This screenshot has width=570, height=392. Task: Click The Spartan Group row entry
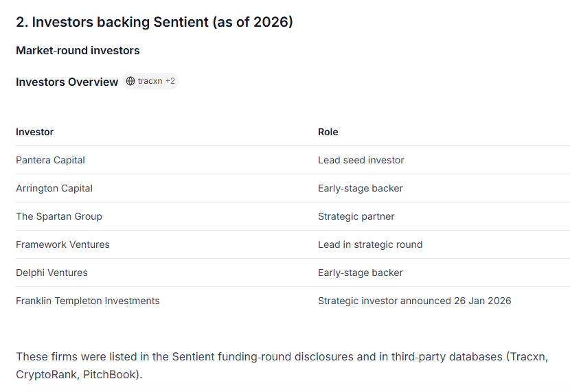pos(59,216)
